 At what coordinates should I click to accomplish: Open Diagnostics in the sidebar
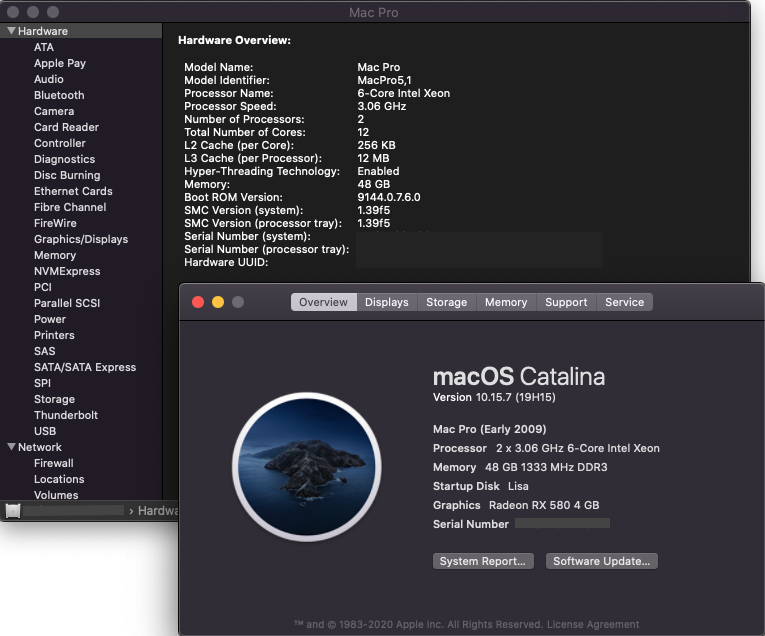tap(64, 159)
